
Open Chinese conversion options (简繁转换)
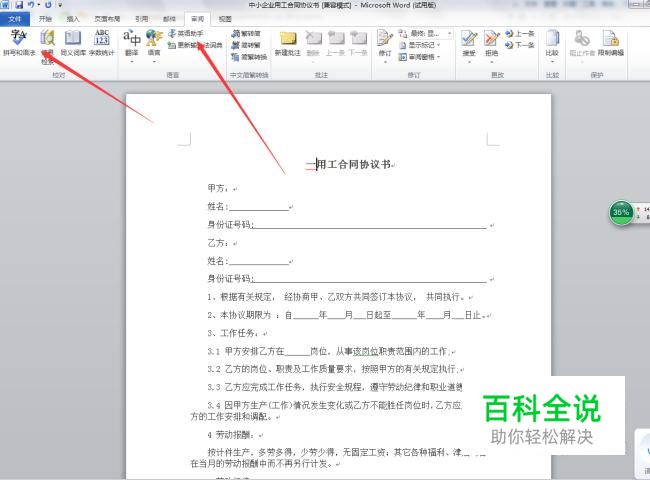[250, 57]
